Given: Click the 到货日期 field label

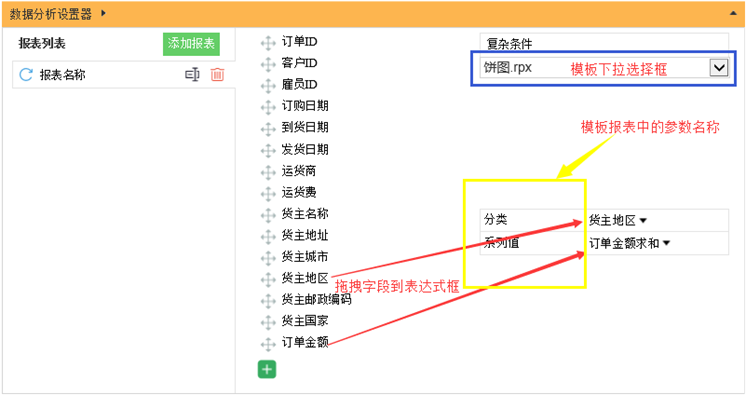Looking at the screenshot, I should point(305,127).
